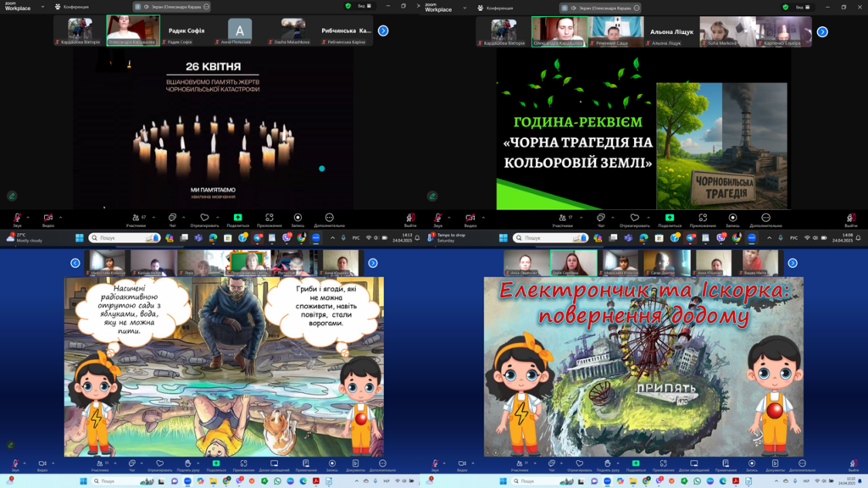Screen dimensions: 868x488
Task: Click React heart icon in top-right Zoom window
Action: point(634,219)
